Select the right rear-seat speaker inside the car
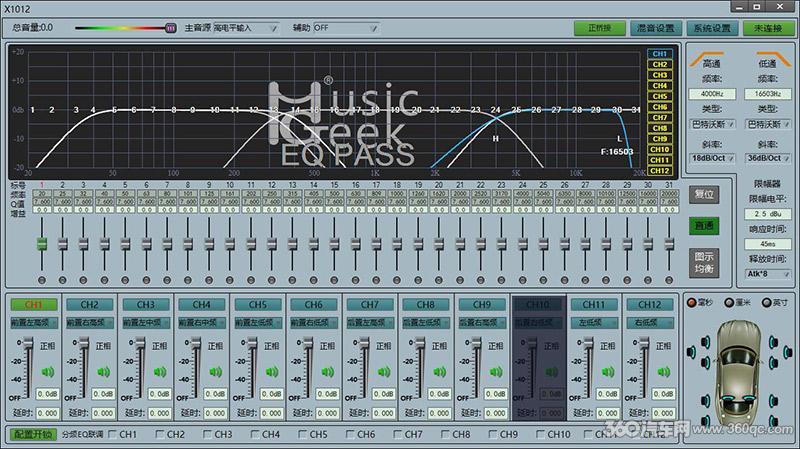Viewport: 800px width, 449px height. pyautogui.click(x=749, y=399)
